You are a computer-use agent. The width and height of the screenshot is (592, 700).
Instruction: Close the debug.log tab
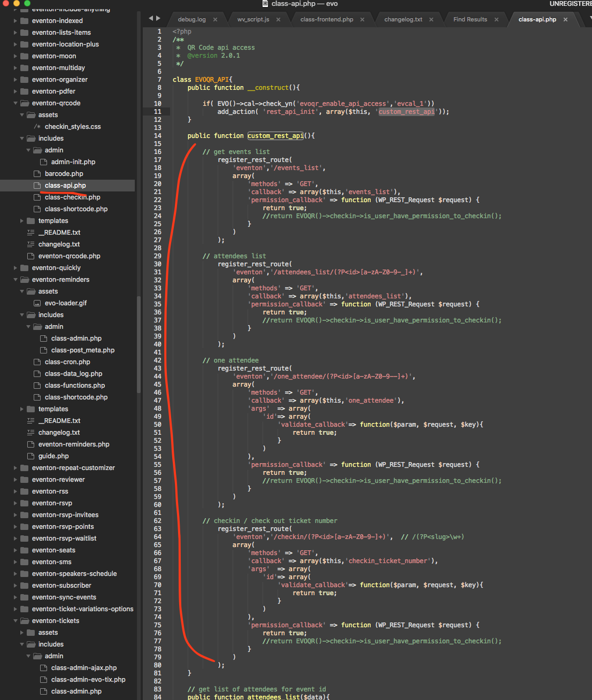pyautogui.click(x=215, y=20)
